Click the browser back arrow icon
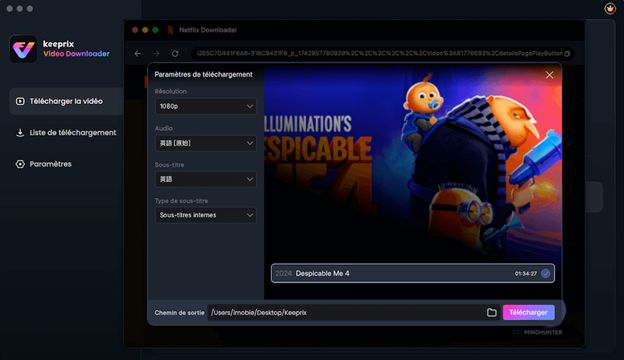The height and width of the screenshot is (360, 624). pos(138,53)
